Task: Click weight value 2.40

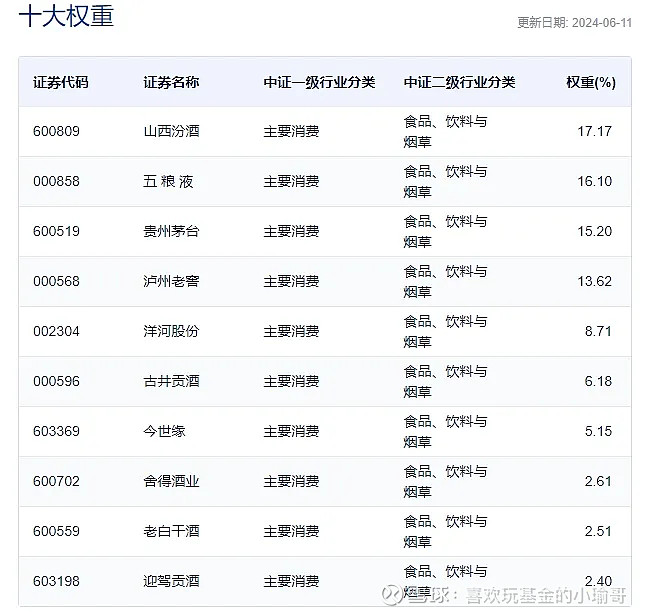Action: point(598,581)
